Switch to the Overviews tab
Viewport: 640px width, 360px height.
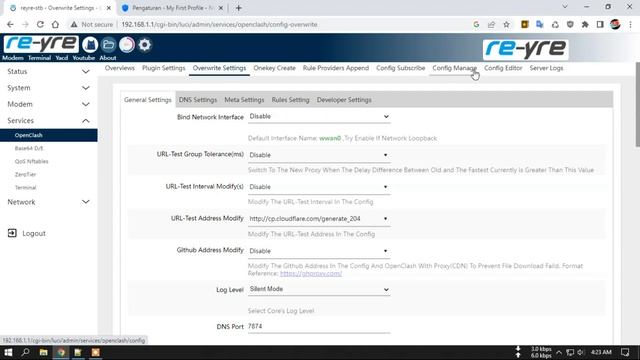pyautogui.click(x=120, y=68)
